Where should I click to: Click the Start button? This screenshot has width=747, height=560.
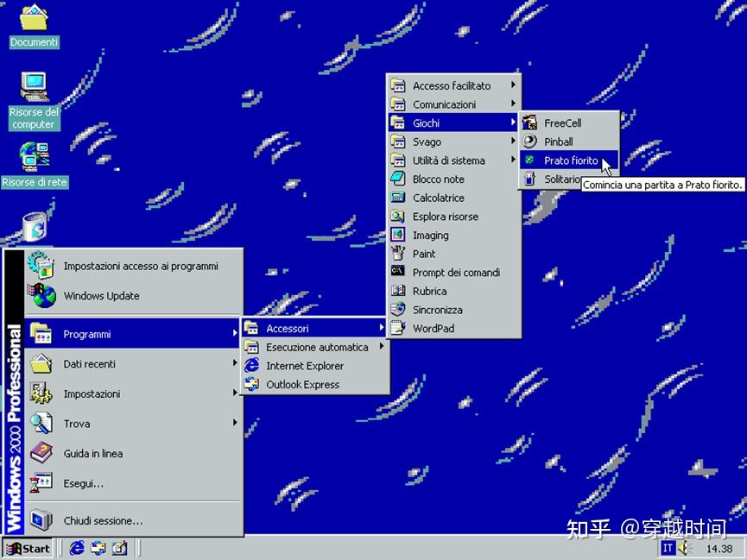click(28, 549)
